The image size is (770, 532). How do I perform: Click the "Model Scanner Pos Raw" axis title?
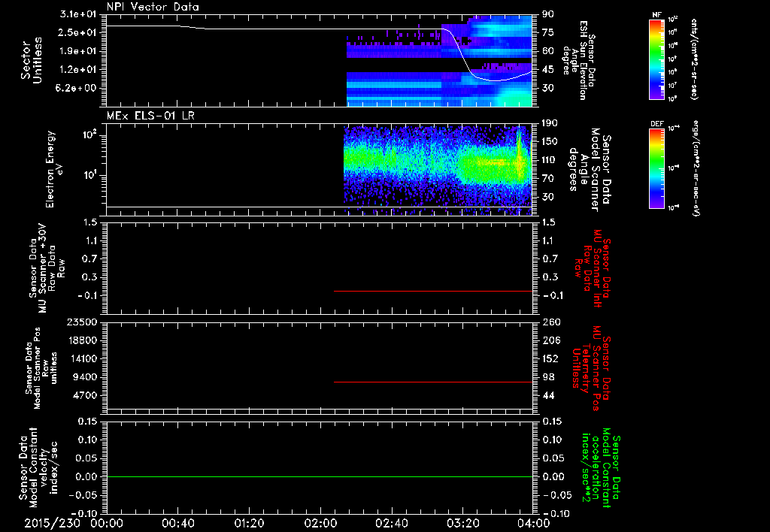pyautogui.click(x=41, y=368)
